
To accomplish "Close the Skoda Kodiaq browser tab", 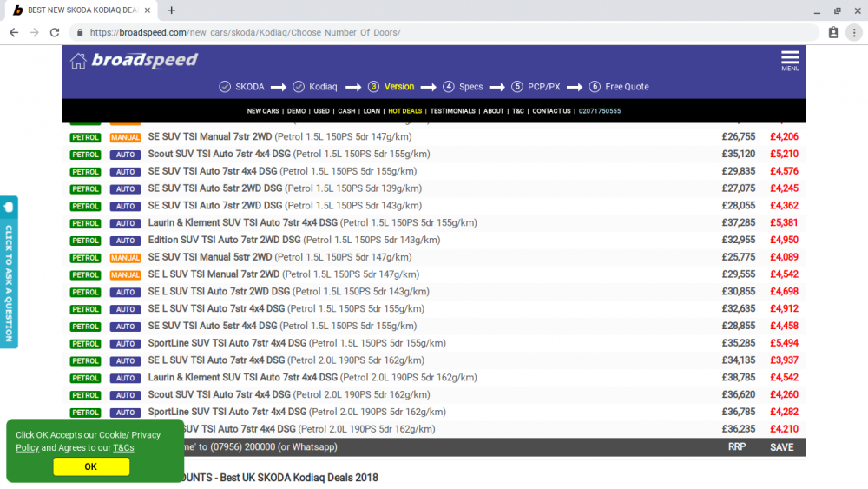I will (148, 10).
